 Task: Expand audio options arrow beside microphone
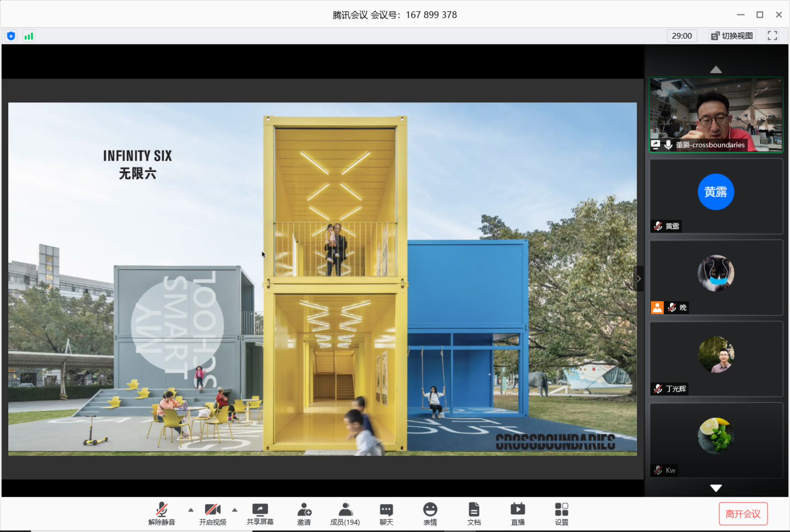(x=191, y=510)
